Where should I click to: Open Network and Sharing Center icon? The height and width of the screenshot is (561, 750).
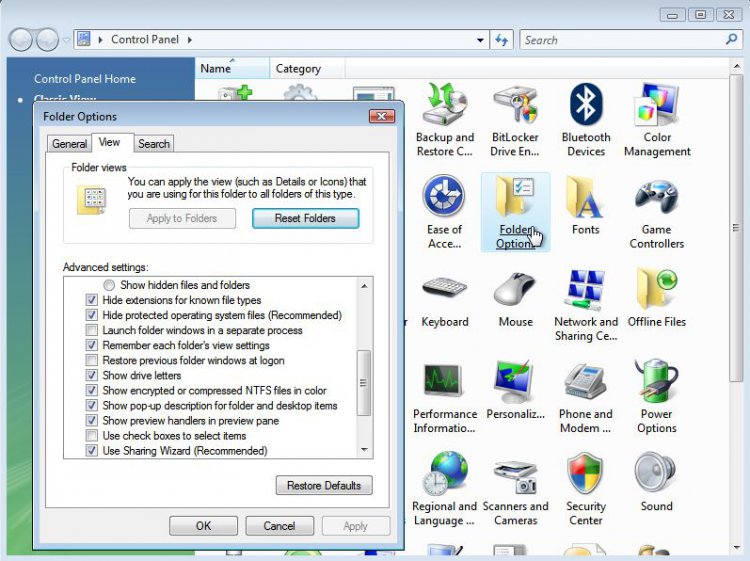tap(586, 305)
